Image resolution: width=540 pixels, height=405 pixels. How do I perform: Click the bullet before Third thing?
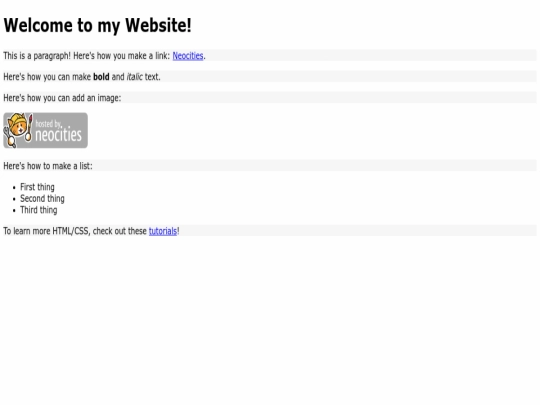(x=14, y=211)
